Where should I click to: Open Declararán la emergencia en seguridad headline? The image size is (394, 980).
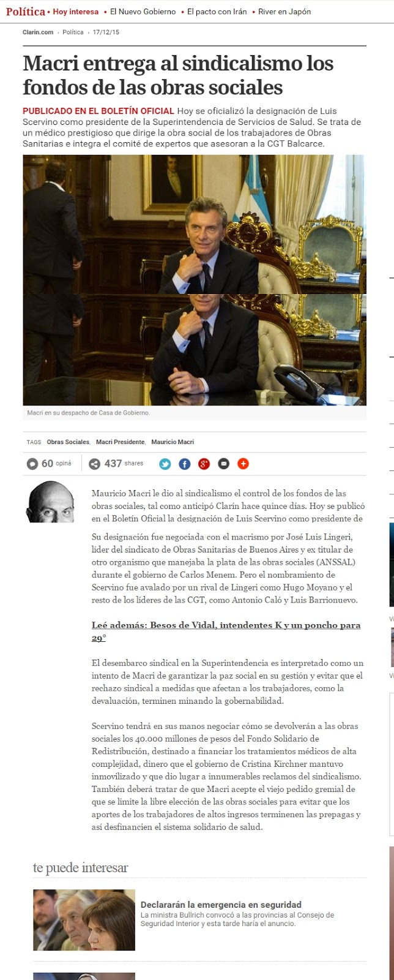221,905
